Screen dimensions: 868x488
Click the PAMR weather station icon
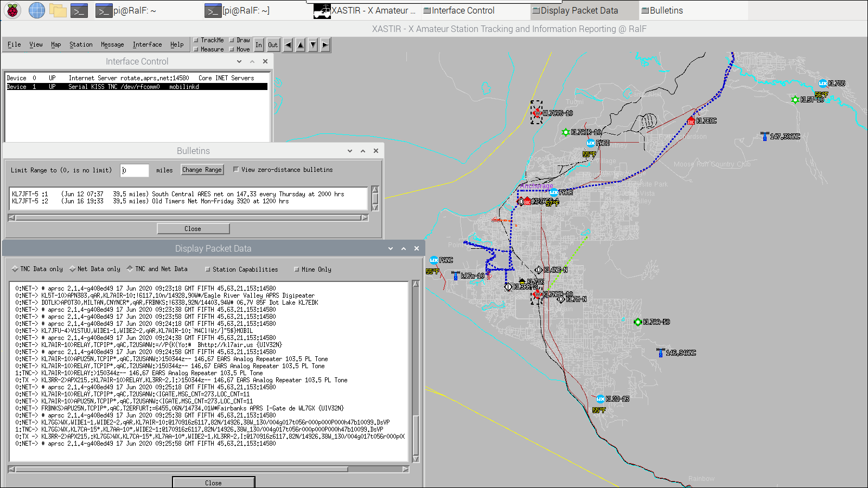point(554,192)
